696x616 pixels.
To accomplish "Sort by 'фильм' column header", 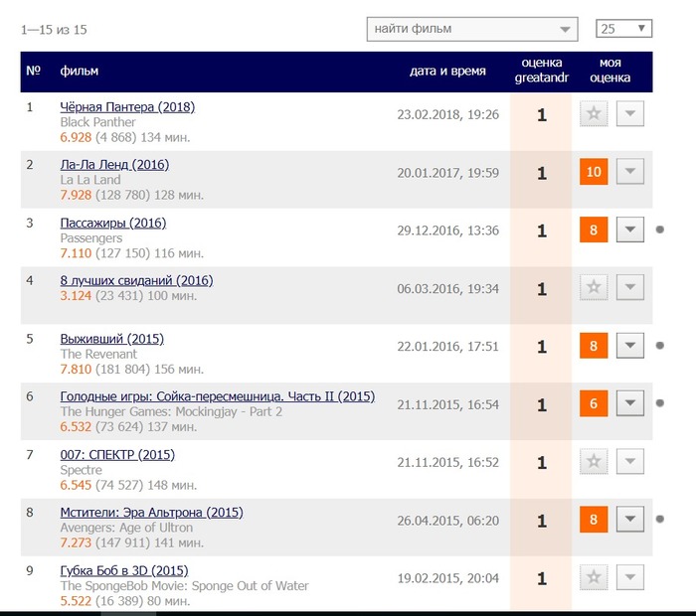I will (x=80, y=72).
